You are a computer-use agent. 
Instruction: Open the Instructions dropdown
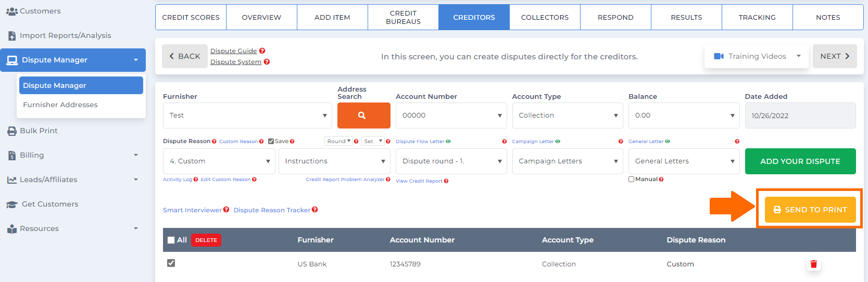pos(334,161)
